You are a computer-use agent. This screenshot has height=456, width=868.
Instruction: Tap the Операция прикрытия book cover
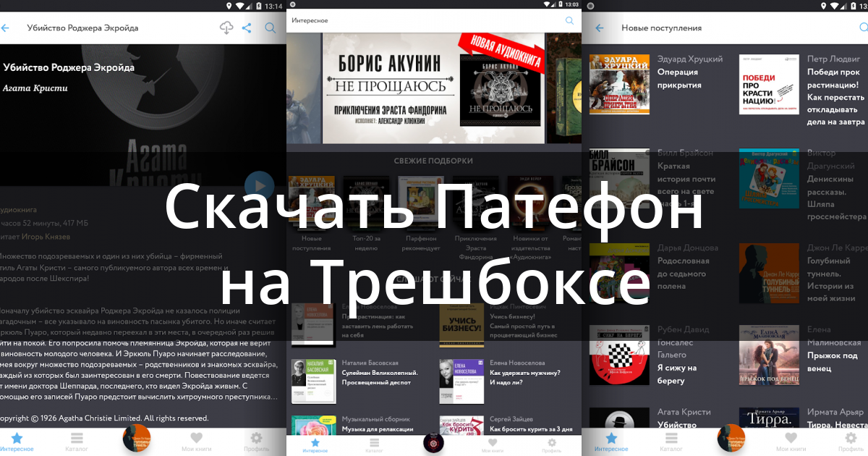click(619, 84)
